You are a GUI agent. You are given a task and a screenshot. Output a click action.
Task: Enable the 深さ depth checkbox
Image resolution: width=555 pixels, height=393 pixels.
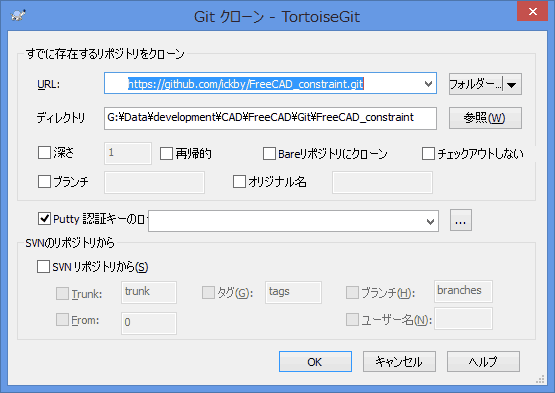click(44, 153)
